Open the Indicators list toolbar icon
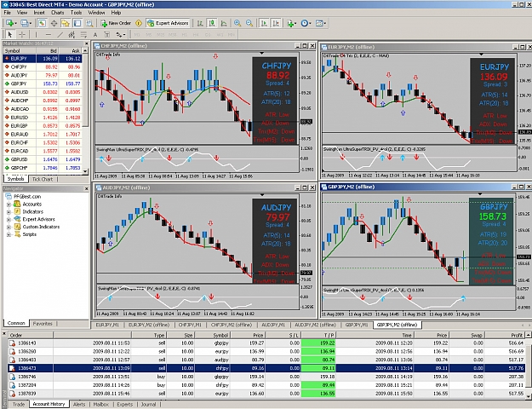Screen dimensions: 532x409 [289, 23]
